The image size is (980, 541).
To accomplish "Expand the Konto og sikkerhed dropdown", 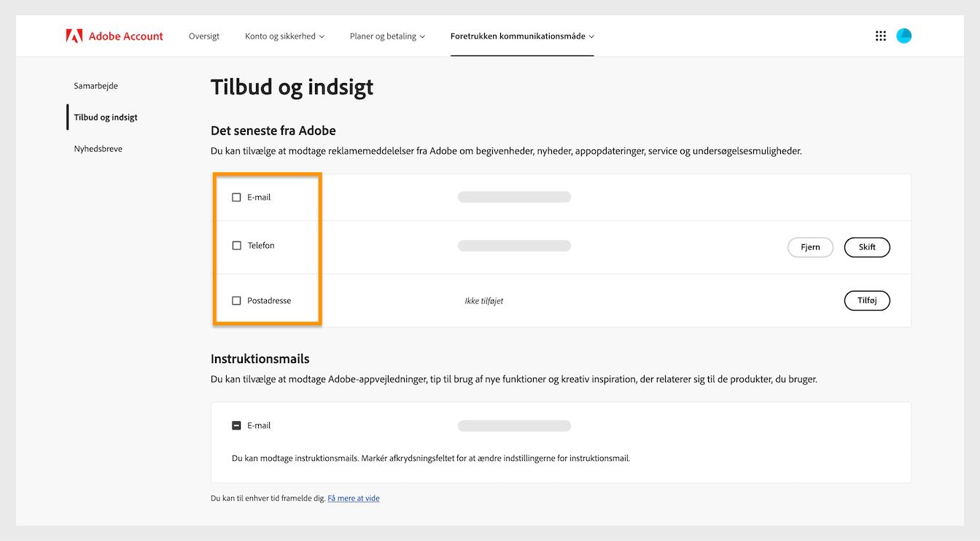I will 284,35.
